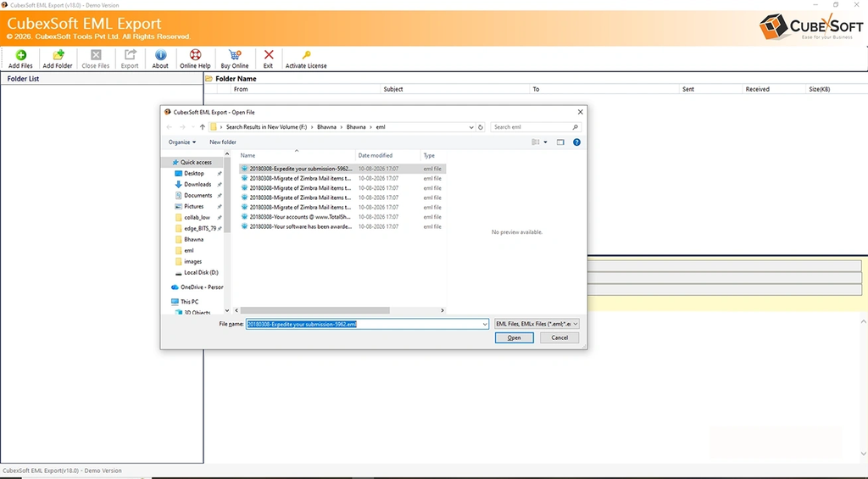Cancel the Open File dialog
This screenshot has height=479, width=868.
pos(559,337)
